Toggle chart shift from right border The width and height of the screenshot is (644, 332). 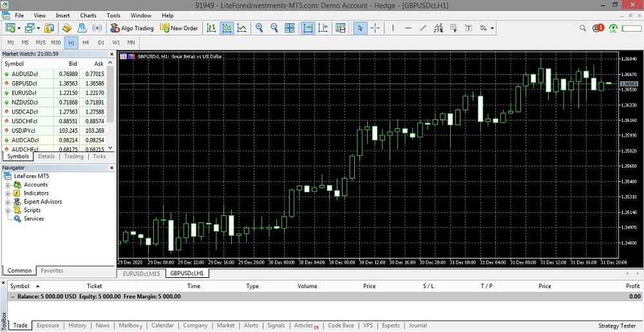[323, 28]
